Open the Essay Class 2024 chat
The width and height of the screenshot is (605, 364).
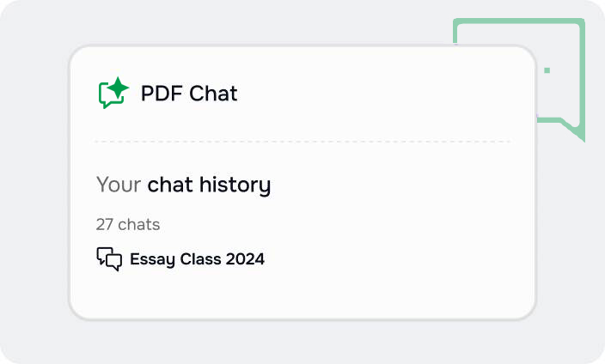(x=197, y=258)
